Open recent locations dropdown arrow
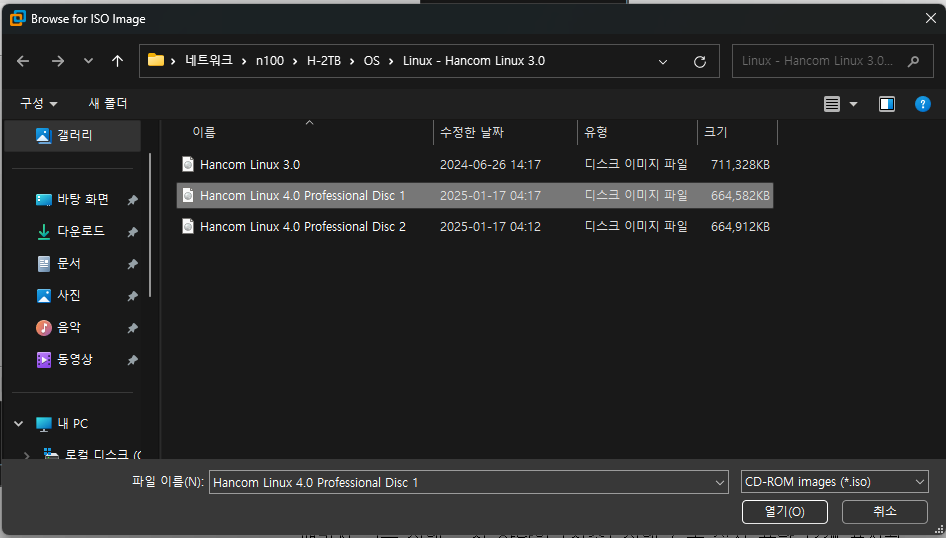946x538 pixels. pyautogui.click(x=88, y=61)
